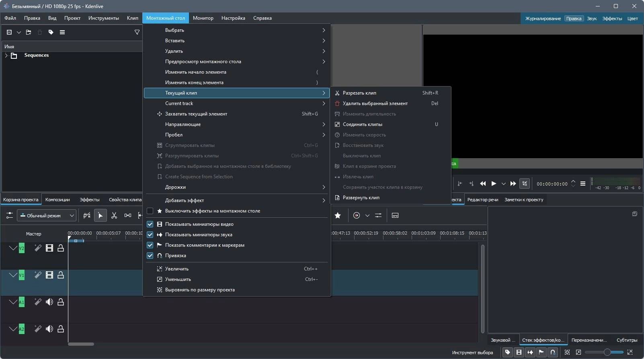Choose Соединить клипы in submenu
Viewport: 644px width, 359px height.
tap(390, 124)
